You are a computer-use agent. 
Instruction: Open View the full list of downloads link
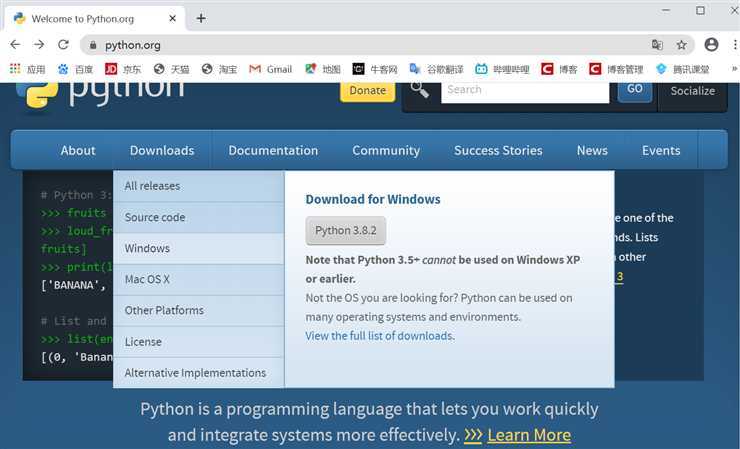[380, 336]
